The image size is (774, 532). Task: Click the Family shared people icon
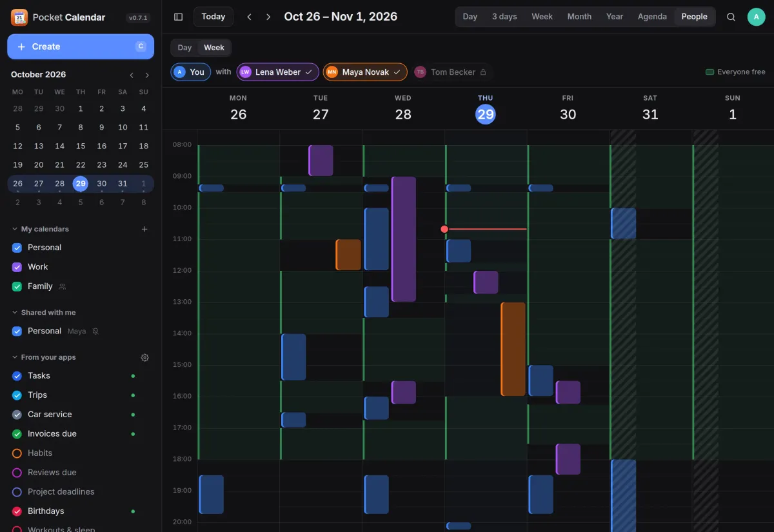[63, 286]
